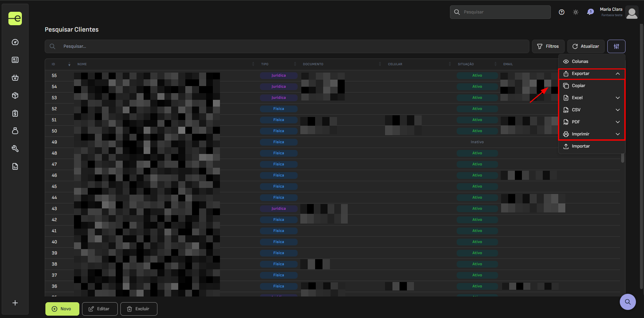Image resolution: width=644 pixels, height=318 pixels.
Task: Click the Excluir button
Action: point(139,309)
